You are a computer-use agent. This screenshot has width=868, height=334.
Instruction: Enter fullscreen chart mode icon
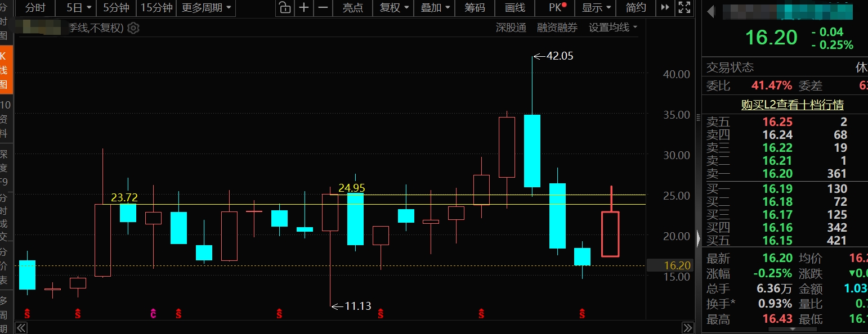(x=684, y=7)
